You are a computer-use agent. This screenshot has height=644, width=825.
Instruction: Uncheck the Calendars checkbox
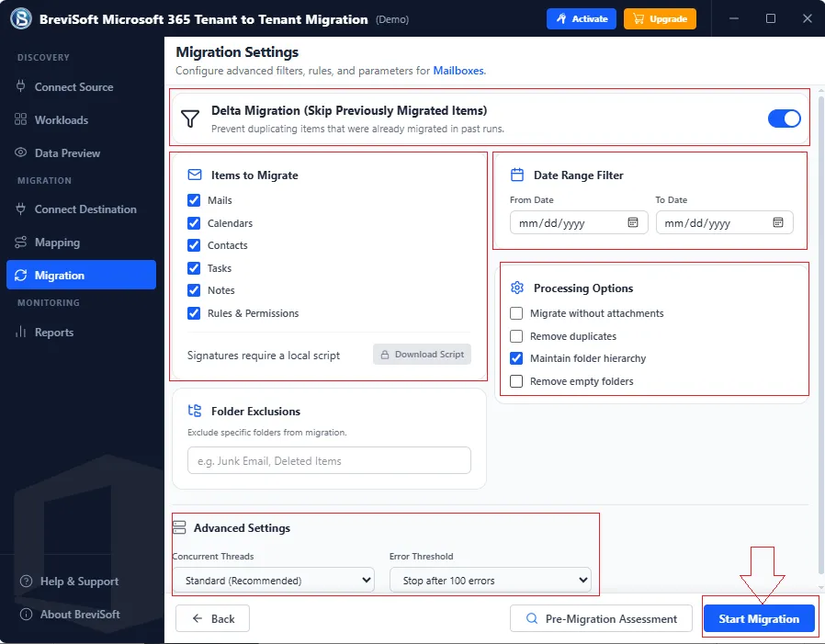[x=194, y=223]
